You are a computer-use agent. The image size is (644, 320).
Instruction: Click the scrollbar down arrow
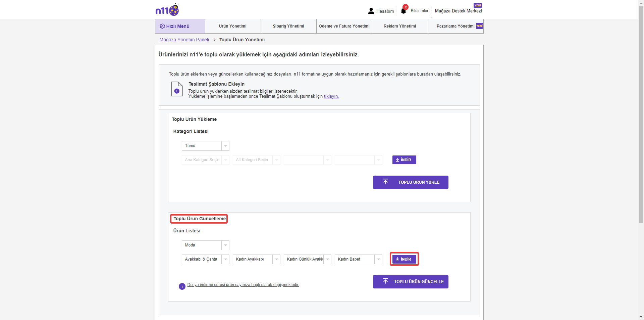point(641,317)
